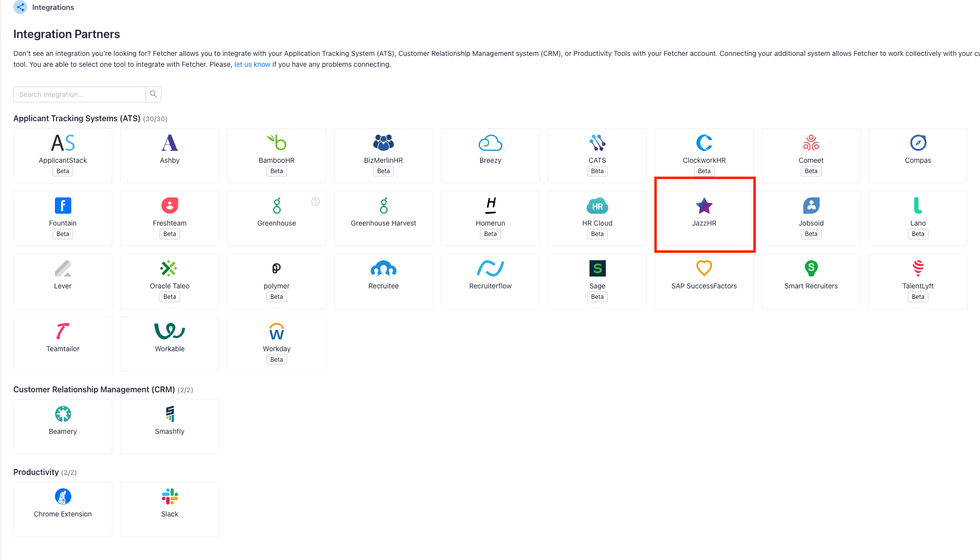The height and width of the screenshot is (560, 980).
Task: Click the "Recruiterflow" label
Action: 490,286
